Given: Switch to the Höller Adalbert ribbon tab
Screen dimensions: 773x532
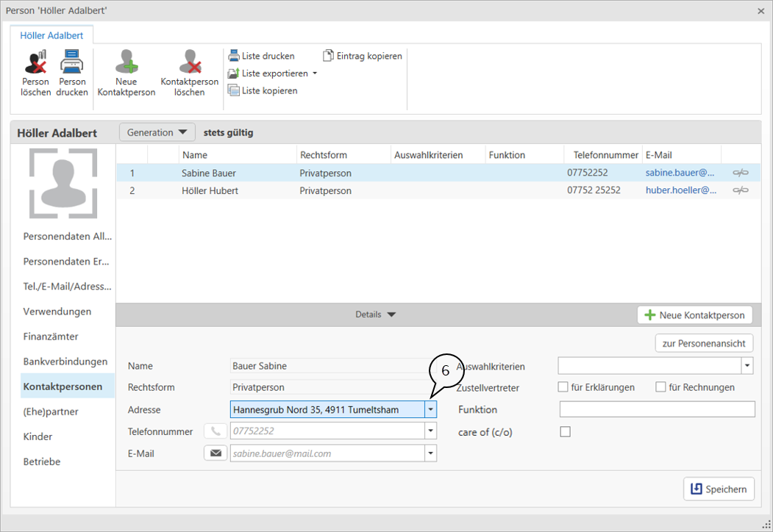Looking at the screenshot, I should 51,35.
